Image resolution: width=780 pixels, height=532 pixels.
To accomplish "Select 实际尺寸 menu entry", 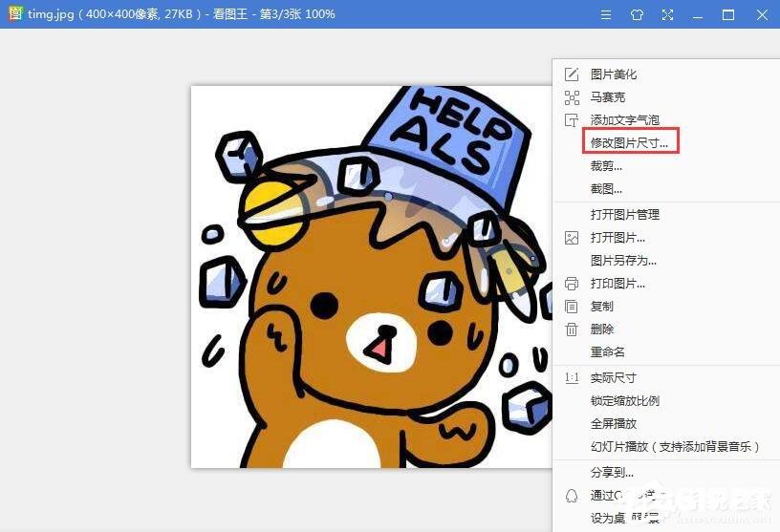I will point(614,378).
